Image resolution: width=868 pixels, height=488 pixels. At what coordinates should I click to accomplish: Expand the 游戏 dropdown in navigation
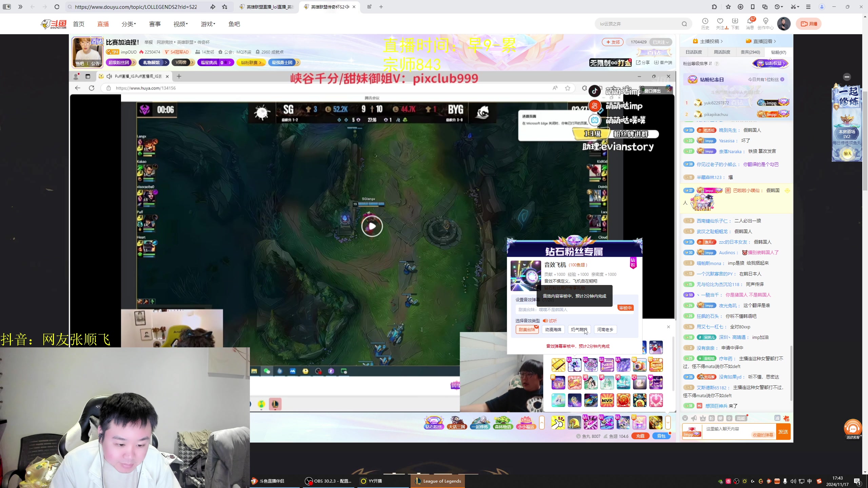click(x=208, y=24)
